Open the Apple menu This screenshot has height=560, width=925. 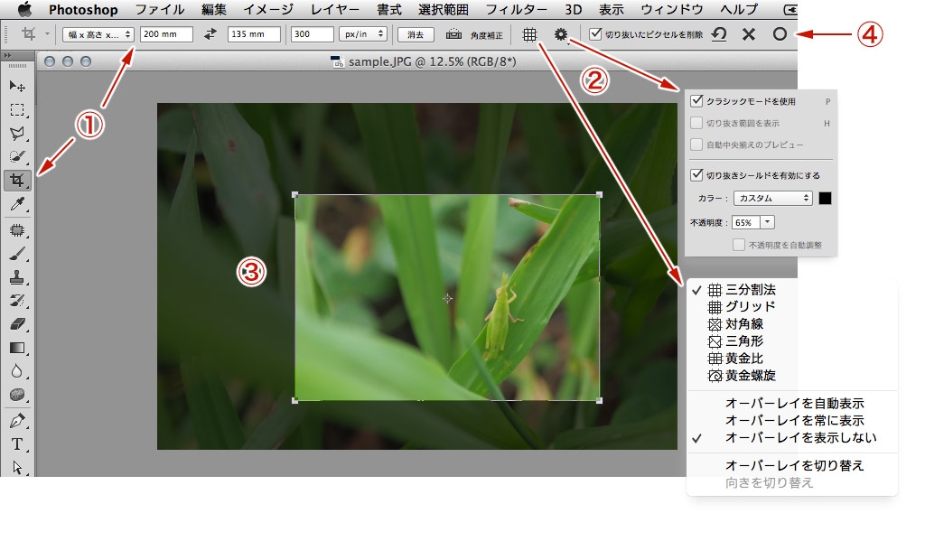tap(24, 9)
